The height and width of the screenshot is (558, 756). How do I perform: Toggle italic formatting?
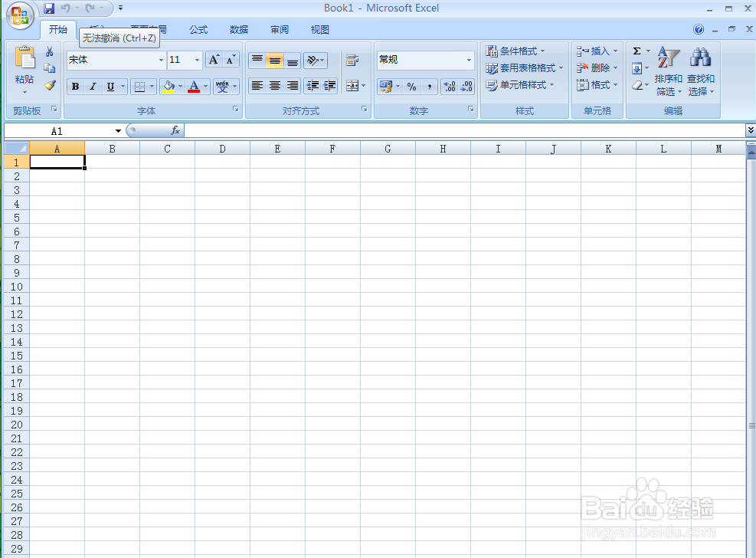93,87
